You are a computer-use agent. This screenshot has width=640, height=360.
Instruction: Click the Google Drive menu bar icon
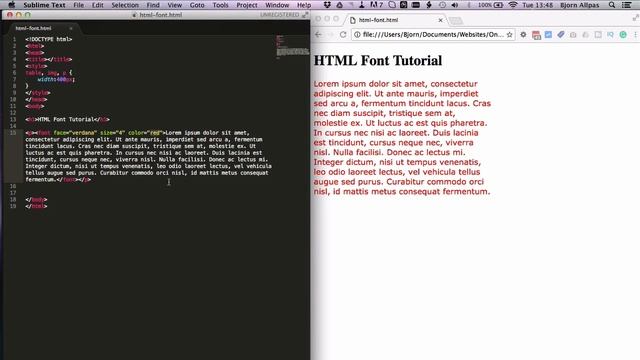tap(339, 5)
